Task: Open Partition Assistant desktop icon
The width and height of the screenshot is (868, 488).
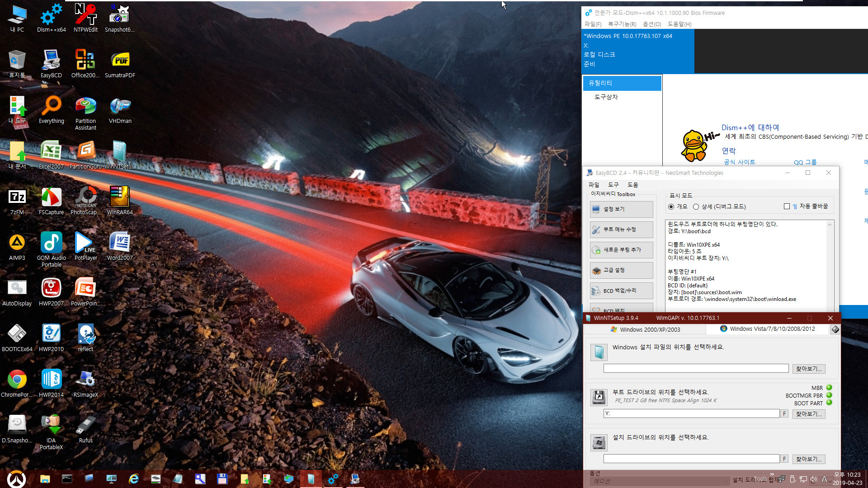Action: pos(85,113)
